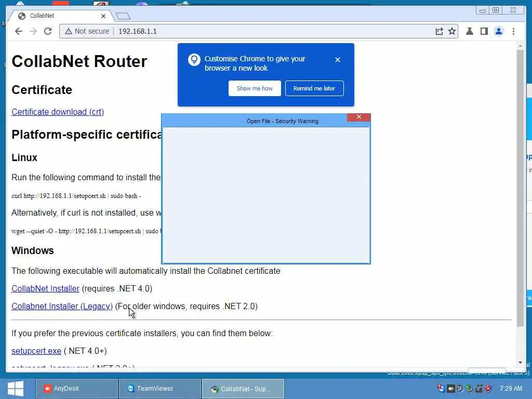Click the page scrollbar down arrow
This screenshot has height=399, width=532.
(520, 363)
